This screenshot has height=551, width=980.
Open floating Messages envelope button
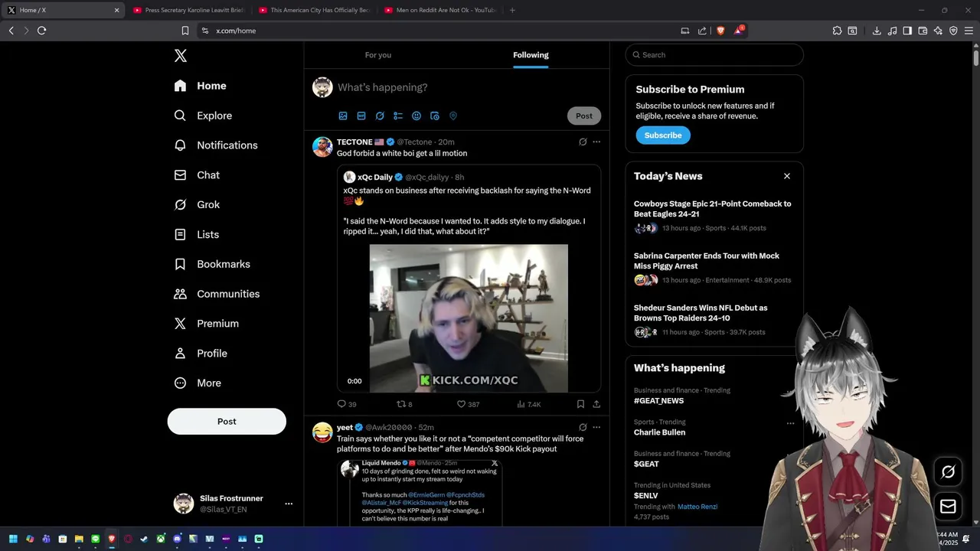point(948,507)
